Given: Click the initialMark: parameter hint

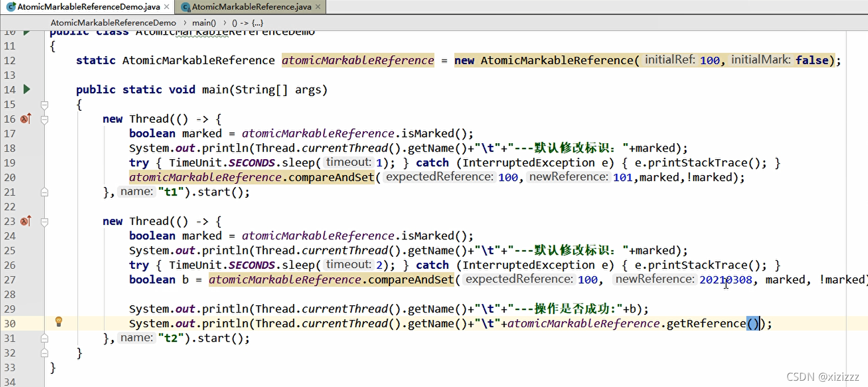Looking at the screenshot, I should (761, 60).
